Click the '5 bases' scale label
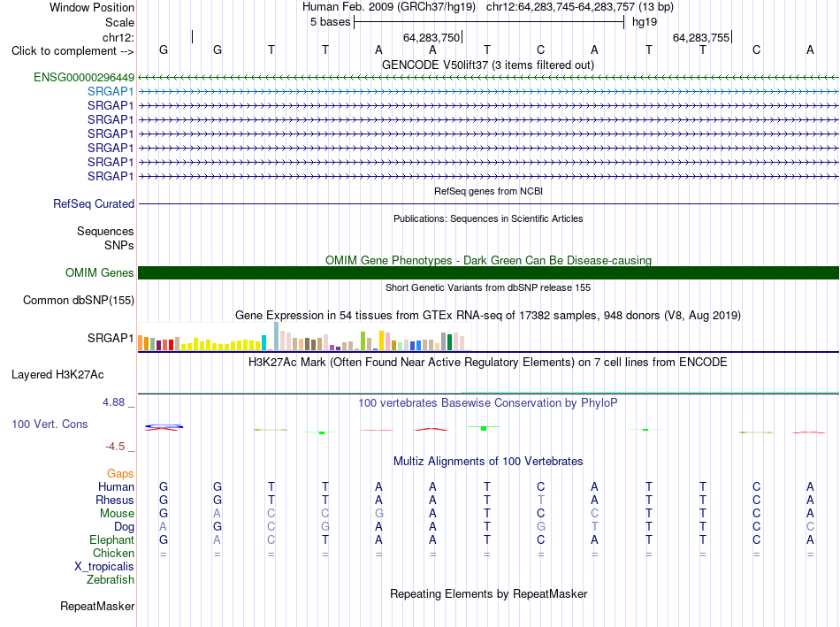This screenshot has width=840, height=627. (330, 22)
